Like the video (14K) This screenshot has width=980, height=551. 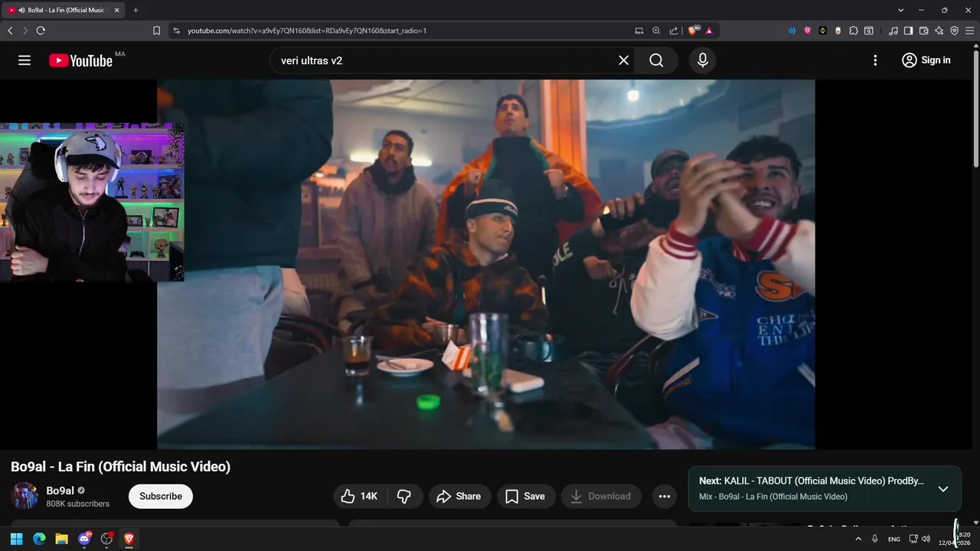pyautogui.click(x=360, y=496)
